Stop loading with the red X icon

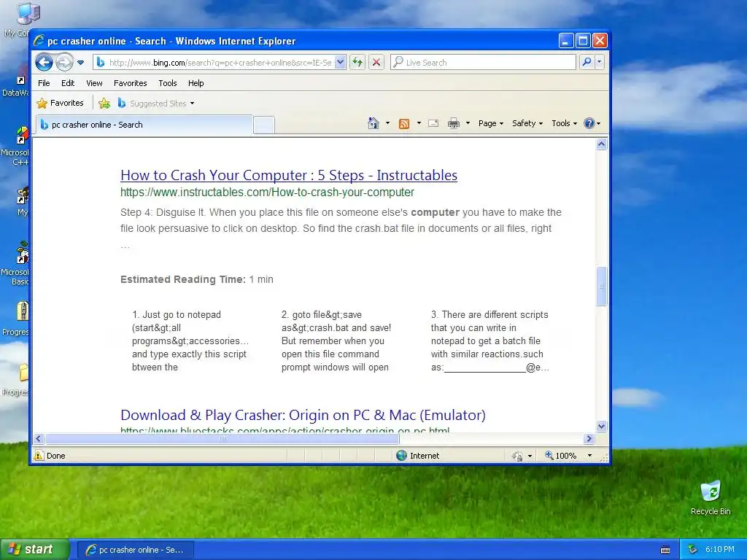(376, 63)
